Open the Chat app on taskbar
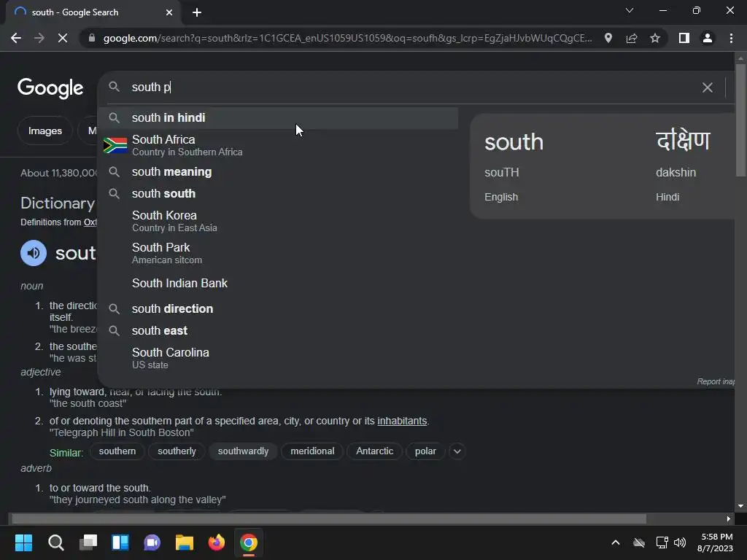This screenshot has height=560, width=747. coord(152,542)
